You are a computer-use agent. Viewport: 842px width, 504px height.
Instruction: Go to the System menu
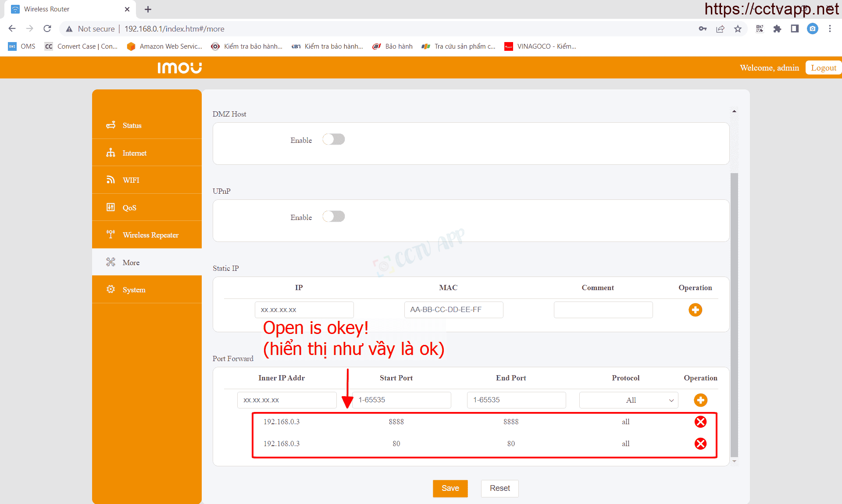[134, 290]
